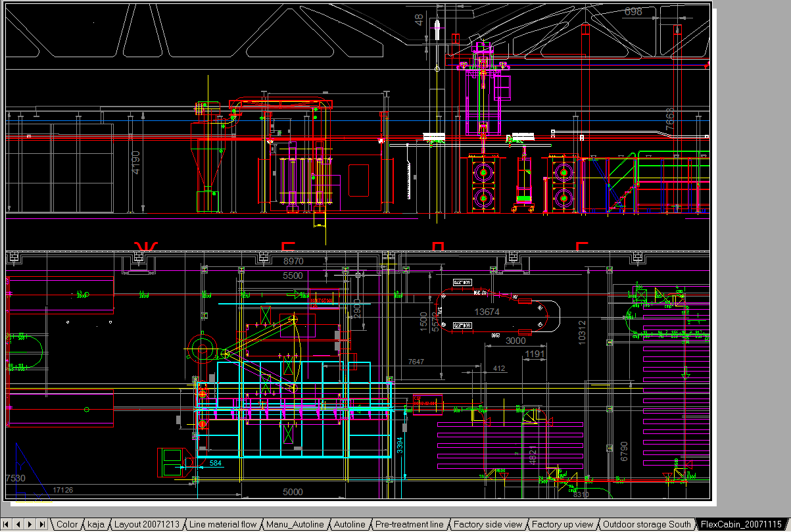
Task: Click the previous layout tab arrow
Action: tap(18, 524)
